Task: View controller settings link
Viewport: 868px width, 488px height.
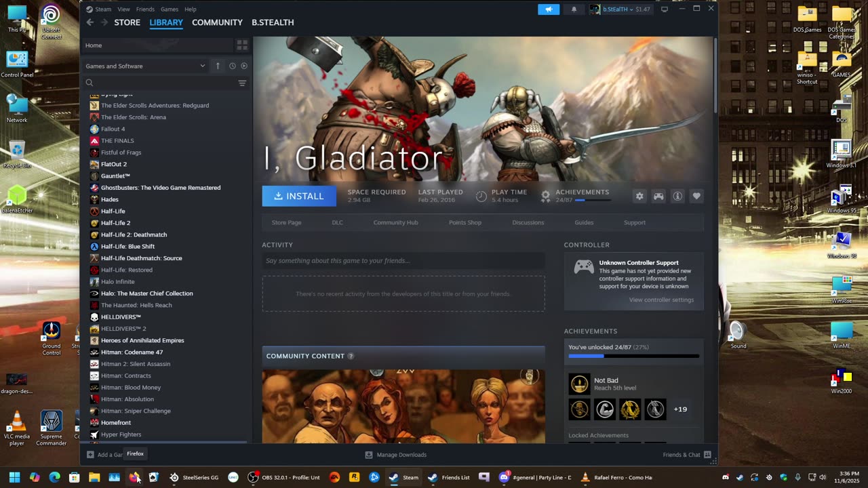Action: point(661,300)
